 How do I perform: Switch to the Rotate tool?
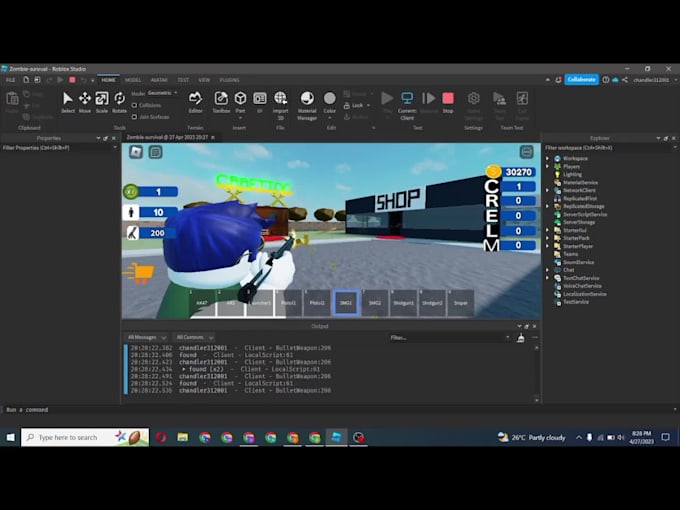[x=119, y=102]
